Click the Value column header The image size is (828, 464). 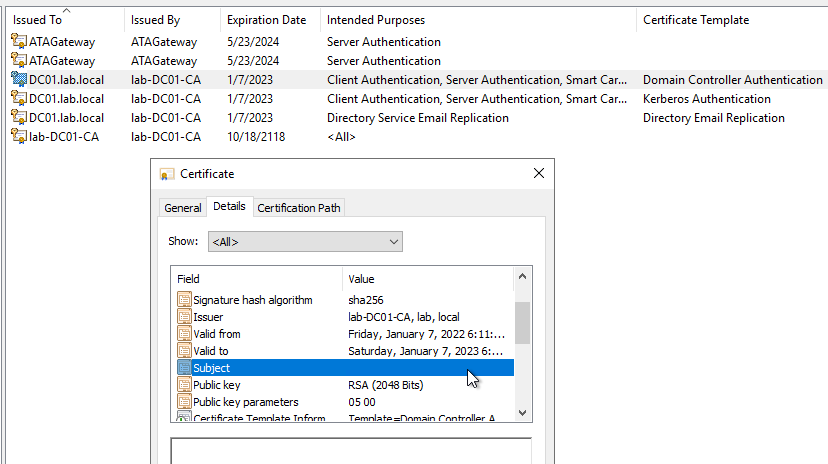pos(428,279)
